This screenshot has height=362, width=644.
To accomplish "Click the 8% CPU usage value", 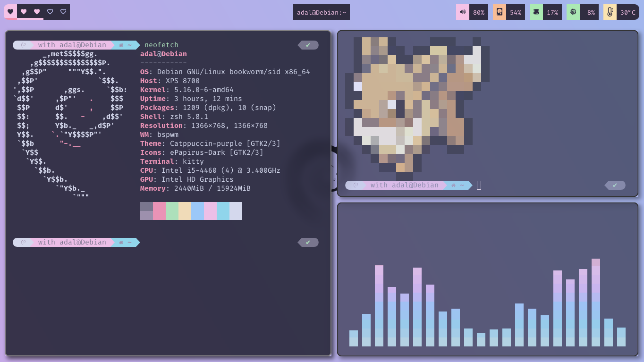I will tap(591, 12).
